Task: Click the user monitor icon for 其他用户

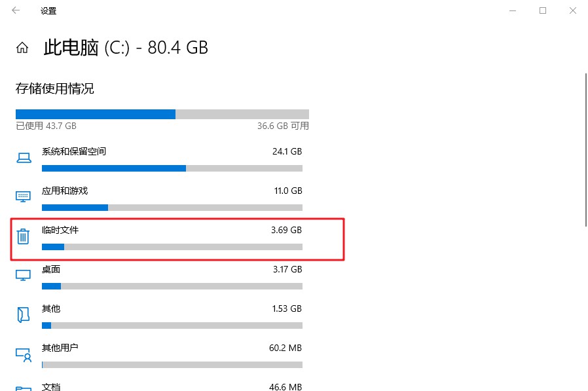Action: coord(24,354)
